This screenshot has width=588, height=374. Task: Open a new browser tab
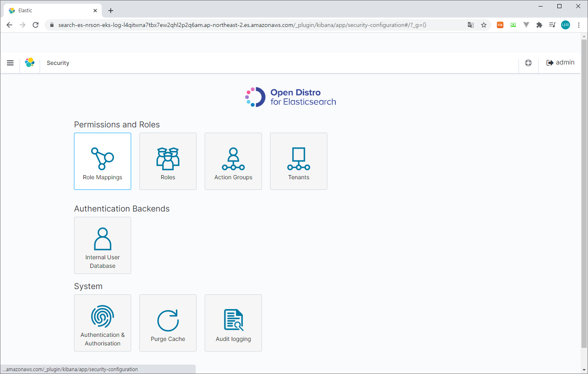(111, 11)
